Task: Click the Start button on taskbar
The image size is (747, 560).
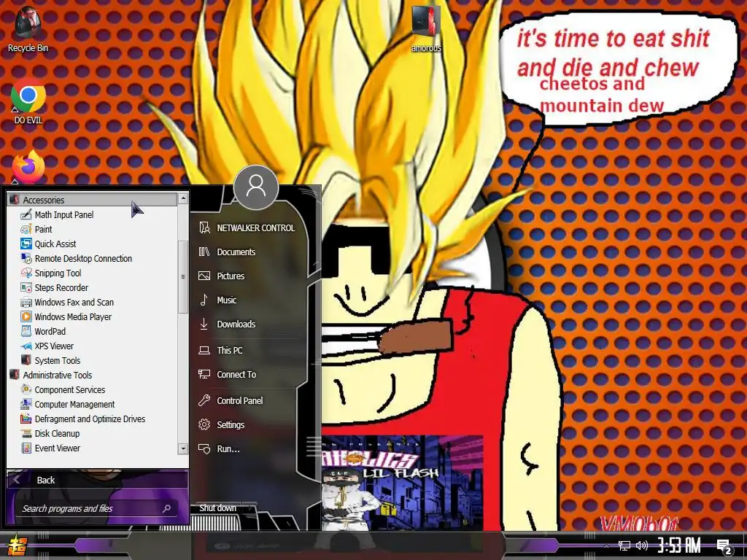Action: 16,545
